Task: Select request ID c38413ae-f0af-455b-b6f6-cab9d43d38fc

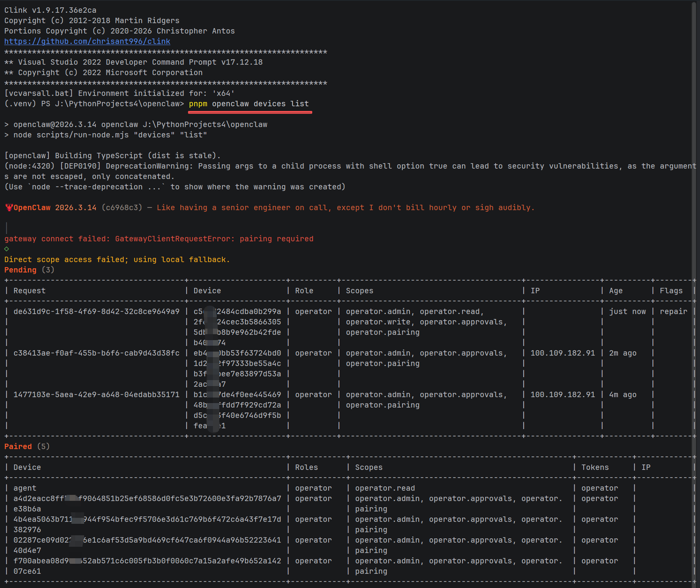Action: click(x=96, y=353)
